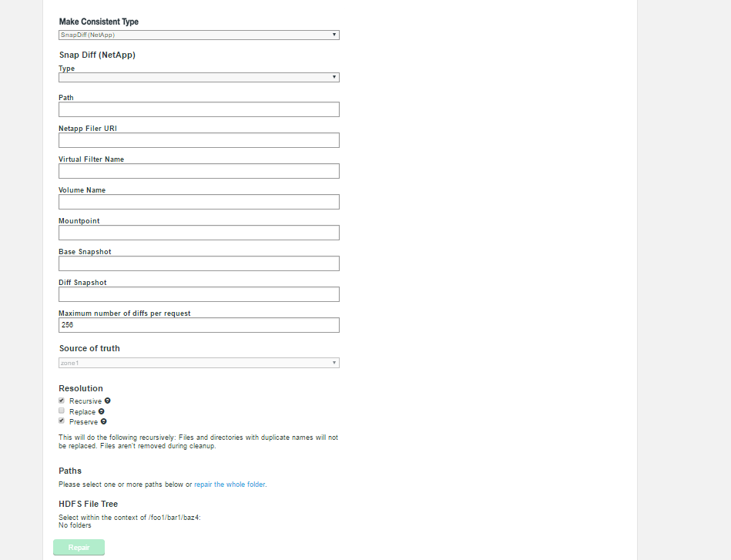Open the Make Consistent Type dropdown
Image resolution: width=731 pixels, height=560 pixels.
tap(199, 35)
